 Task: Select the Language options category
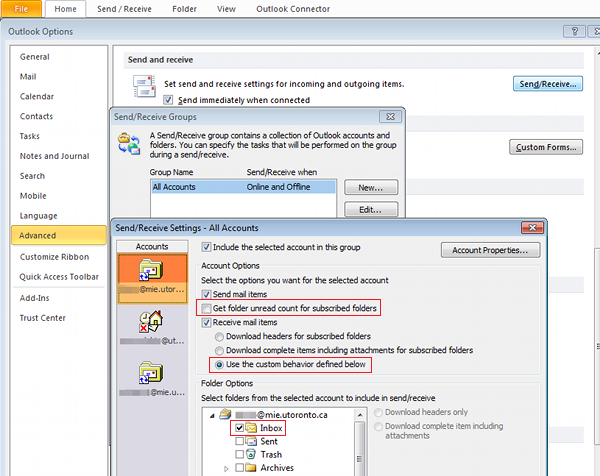click(x=38, y=216)
